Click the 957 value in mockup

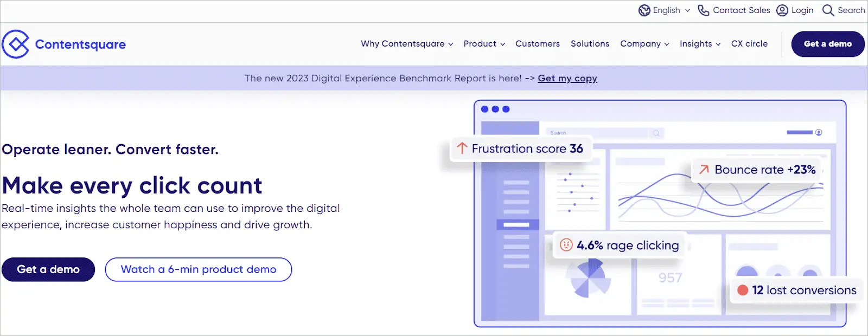click(670, 278)
